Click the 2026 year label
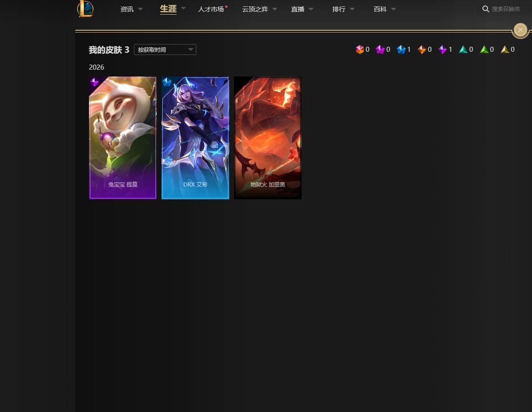Viewport: 532px width, 412px height. [x=96, y=67]
